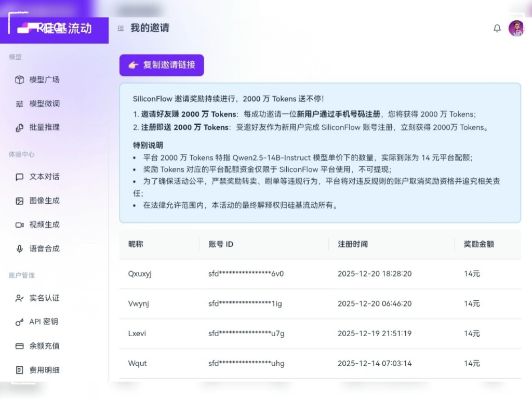Go to 视频生成 page

pos(44,225)
